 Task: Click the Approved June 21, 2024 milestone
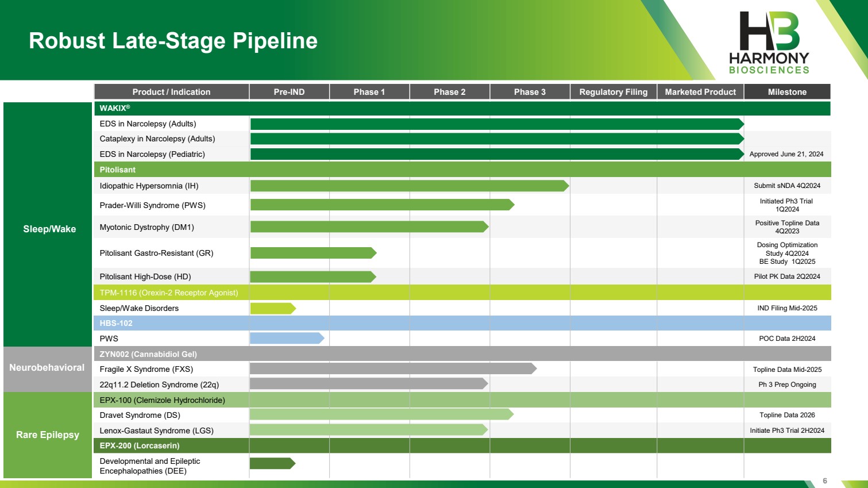pos(786,154)
